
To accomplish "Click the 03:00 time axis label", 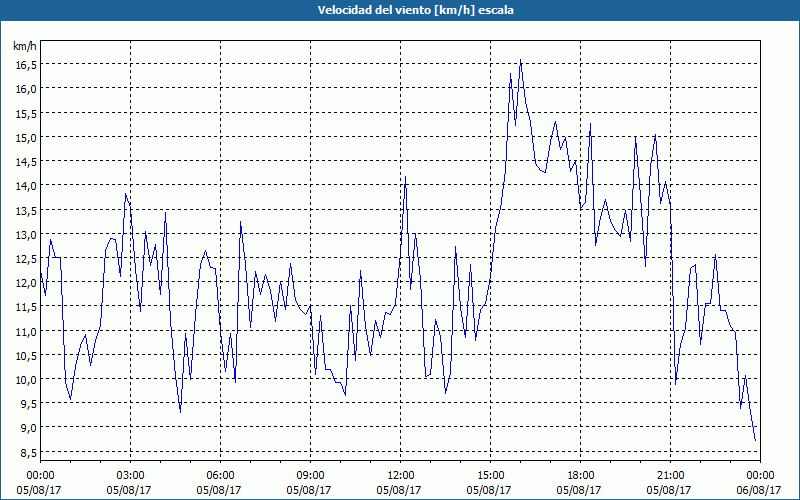I will click(x=131, y=476).
